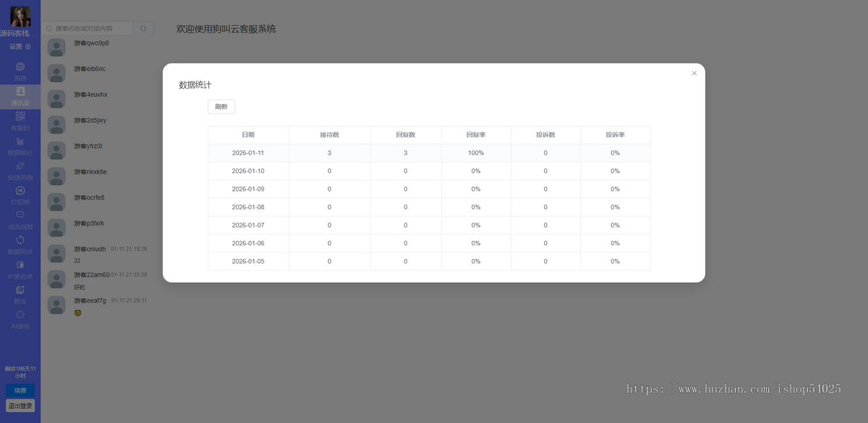
Task: Open AI接待 in the sidebar
Action: coord(20,320)
